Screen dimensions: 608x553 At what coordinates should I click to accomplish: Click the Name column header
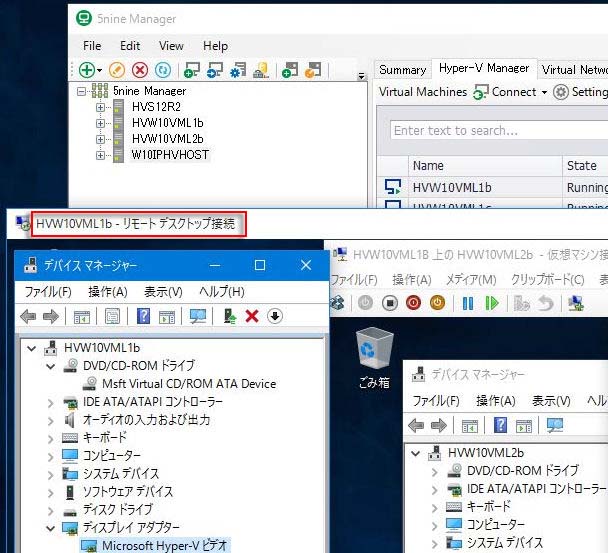click(x=485, y=166)
